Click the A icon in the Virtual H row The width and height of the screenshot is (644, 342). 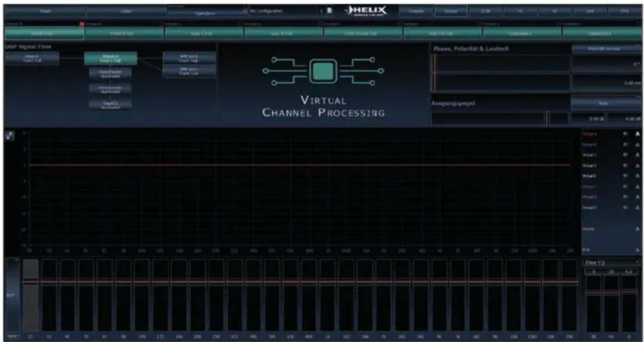tap(638, 208)
